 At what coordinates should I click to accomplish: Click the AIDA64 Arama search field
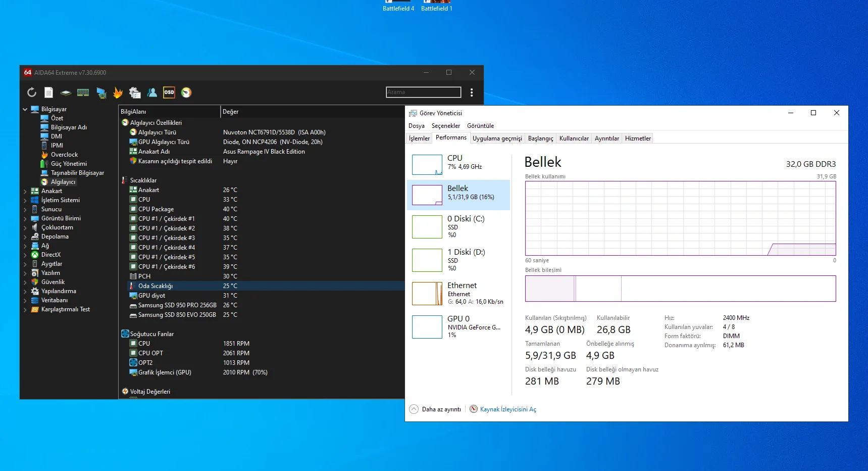pos(424,92)
